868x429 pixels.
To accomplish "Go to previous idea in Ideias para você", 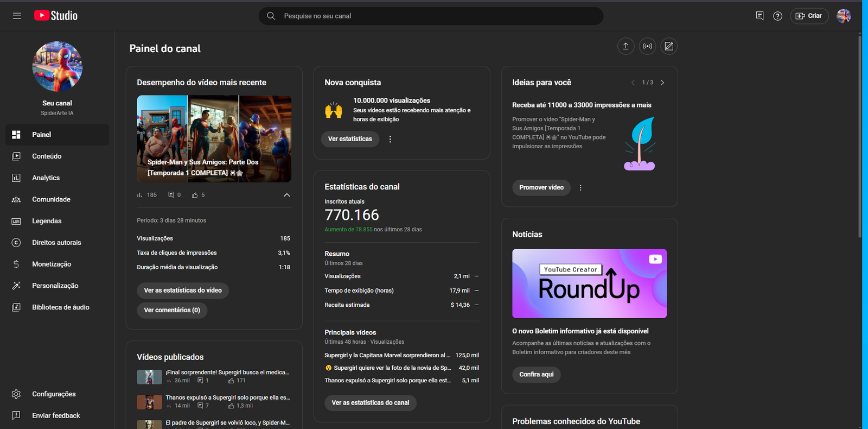I will tap(633, 83).
